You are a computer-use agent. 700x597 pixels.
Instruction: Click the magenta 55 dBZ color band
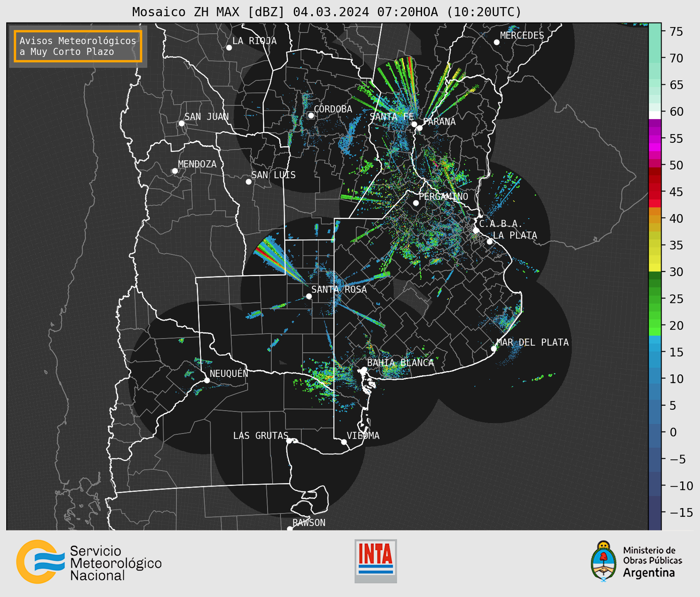pyautogui.click(x=655, y=139)
